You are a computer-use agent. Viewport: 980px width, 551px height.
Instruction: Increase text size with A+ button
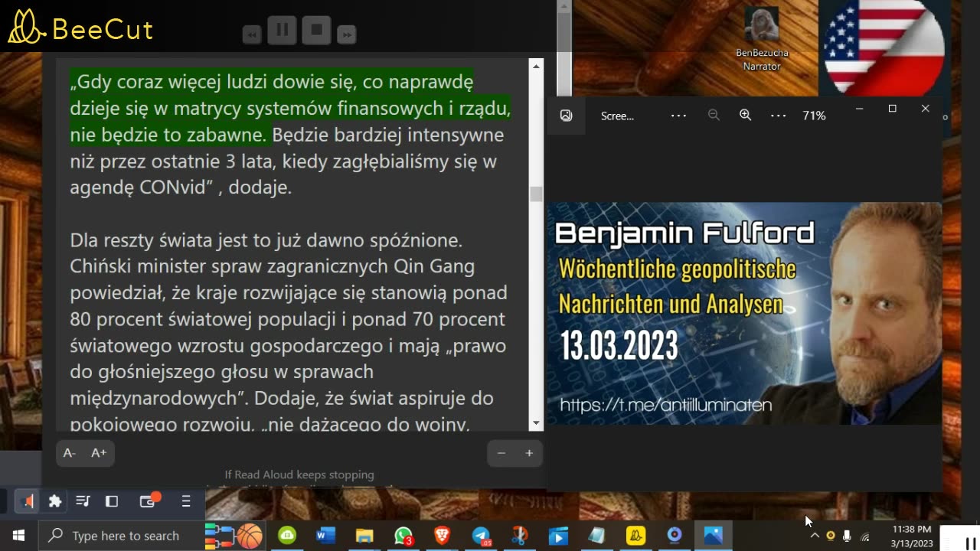coord(99,453)
